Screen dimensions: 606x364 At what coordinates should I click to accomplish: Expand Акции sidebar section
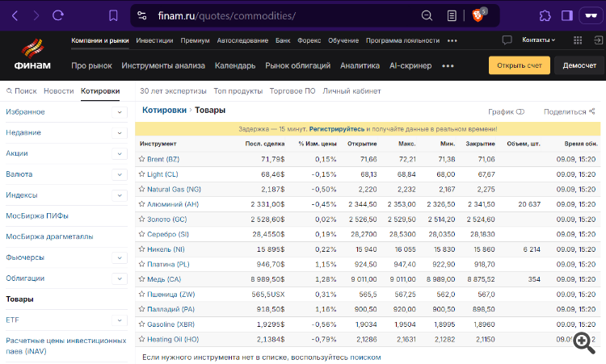tap(120, 153)
